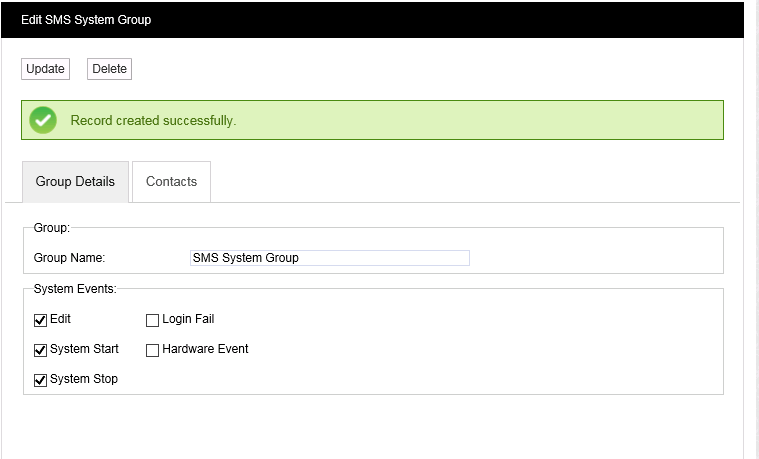Click the 'Group Name:' field label

click(69, 258)
